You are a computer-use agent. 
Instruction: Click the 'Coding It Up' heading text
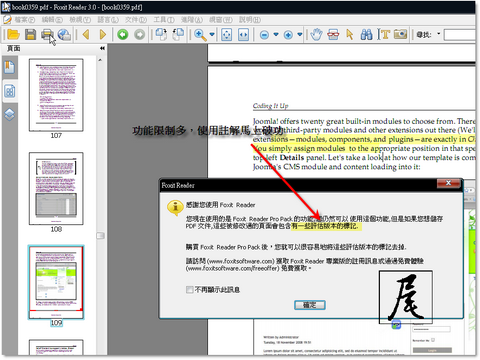270,106
